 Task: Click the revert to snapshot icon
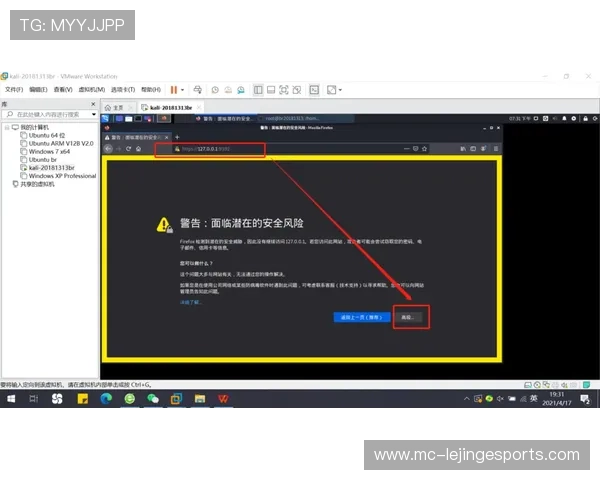point(228,90)
